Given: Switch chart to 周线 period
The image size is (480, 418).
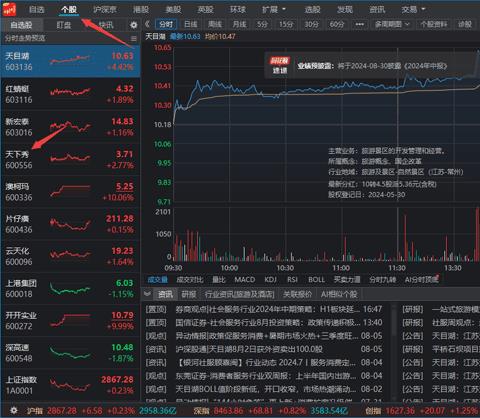Looking at the screenshot, I should pos(215,24).
